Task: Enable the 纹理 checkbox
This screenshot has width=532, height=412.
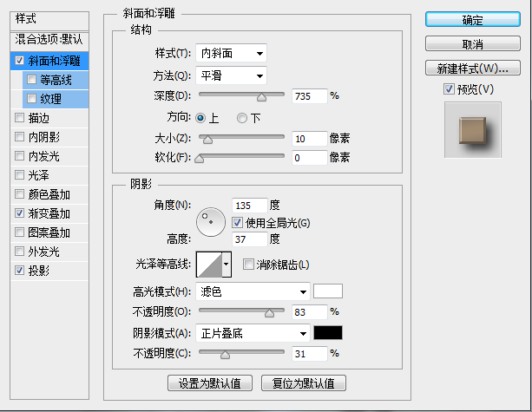Action: point(31,99)
